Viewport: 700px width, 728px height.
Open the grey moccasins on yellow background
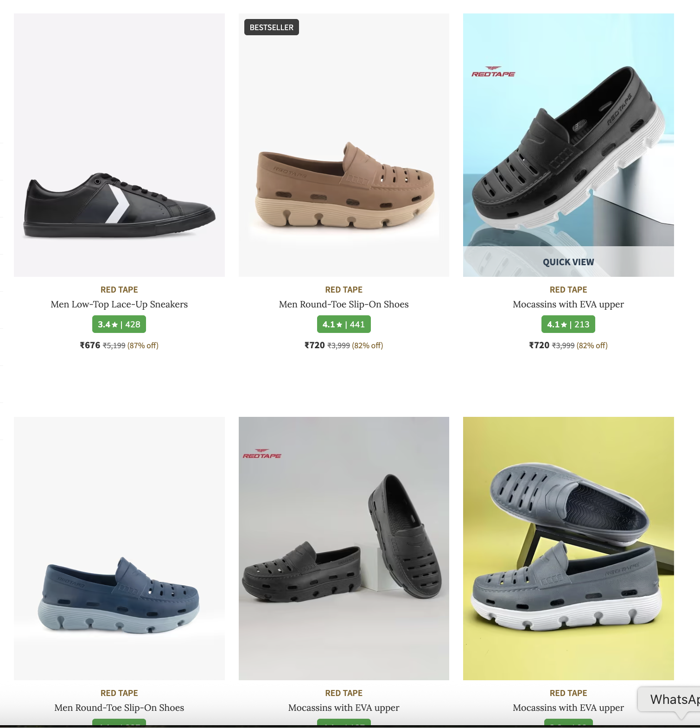coord(568,548)
